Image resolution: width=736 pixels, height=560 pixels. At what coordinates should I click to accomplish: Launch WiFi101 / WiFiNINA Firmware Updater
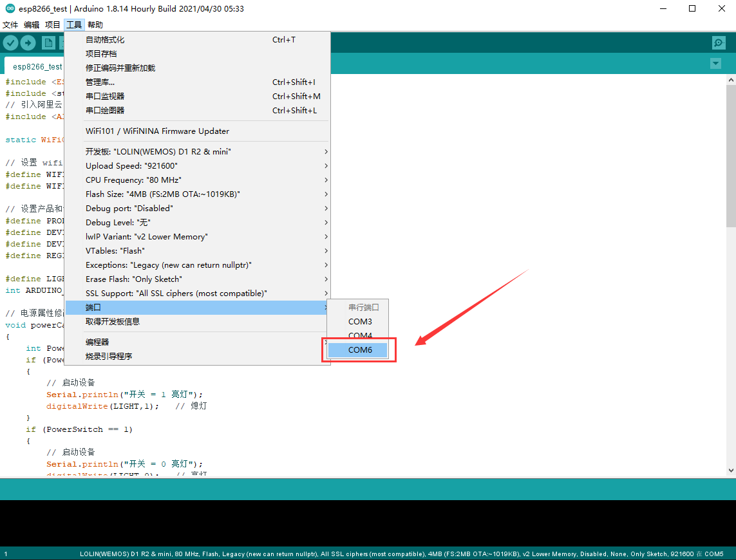[196, 131]
